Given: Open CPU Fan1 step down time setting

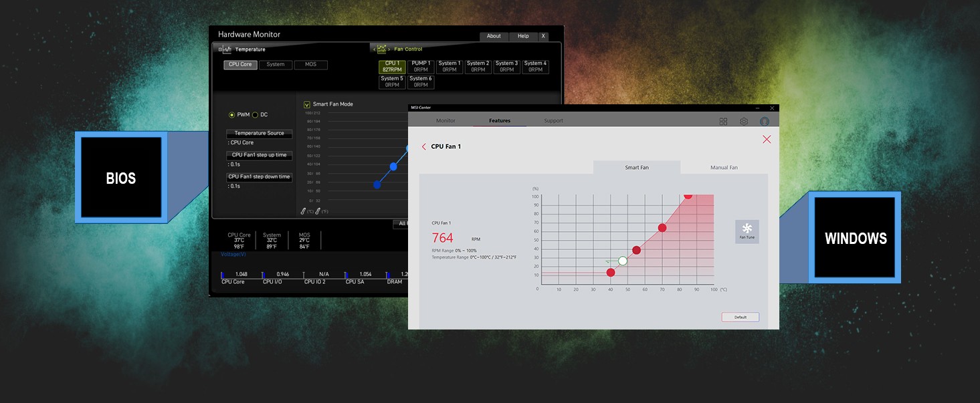Looking at the screenshot, I should pyautogui.click(x=259, y=177).
